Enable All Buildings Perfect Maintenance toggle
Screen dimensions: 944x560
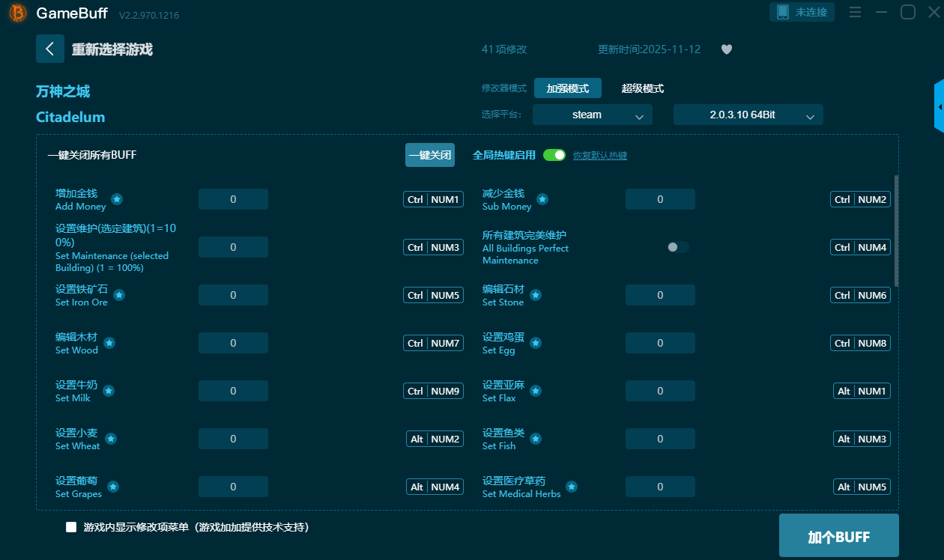(x=677, y=247)
